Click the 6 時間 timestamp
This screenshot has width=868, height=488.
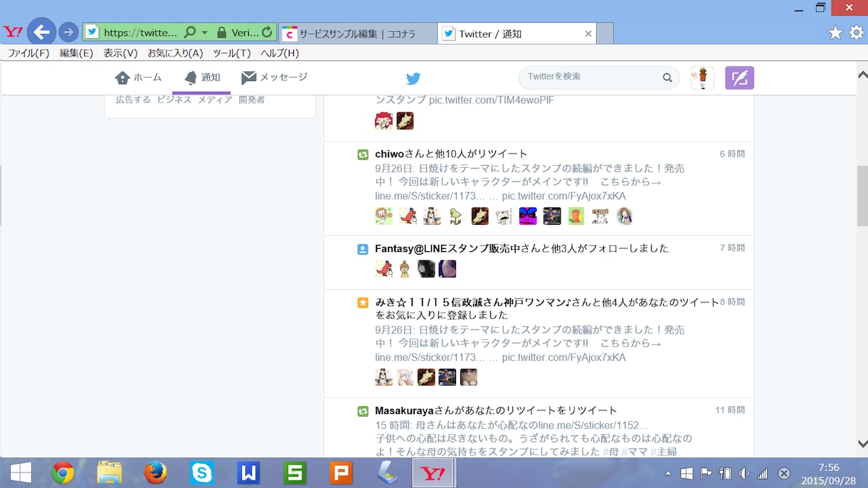coord(732,154)
